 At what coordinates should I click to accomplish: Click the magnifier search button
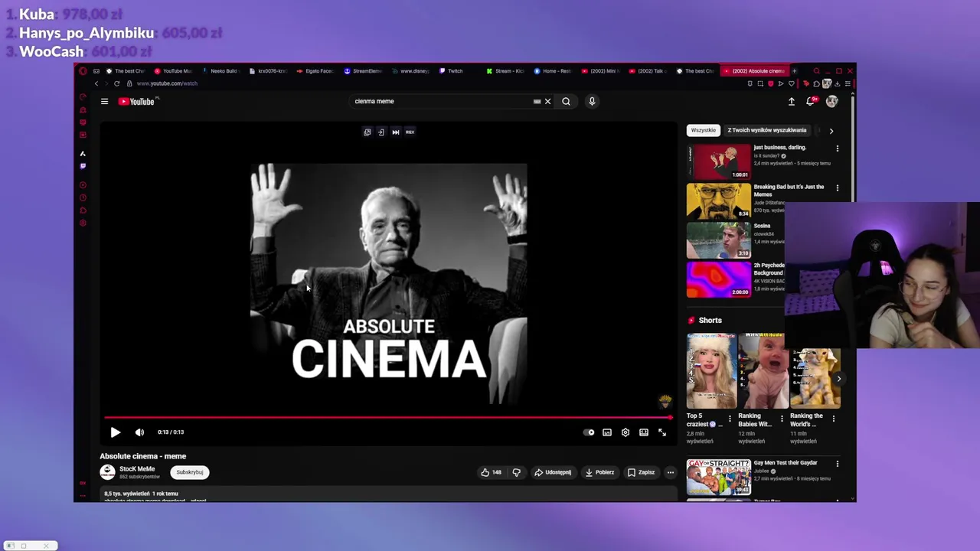tap(566, 101)
